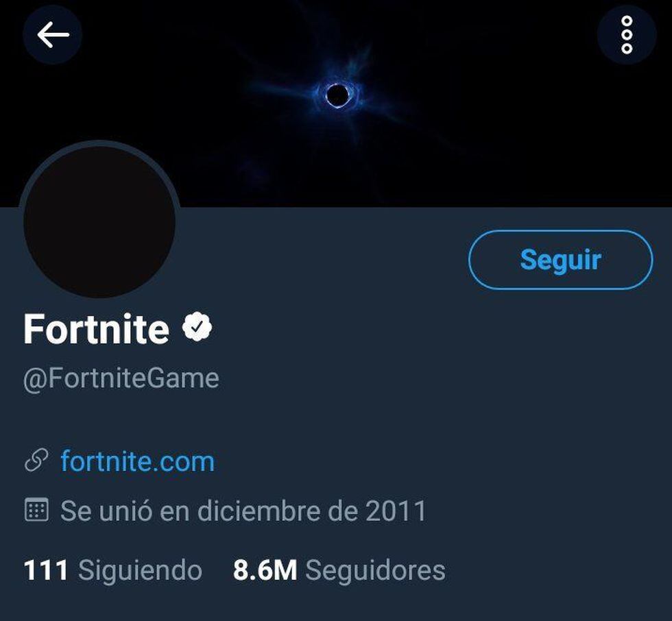This screenshot has height=621, width=672.
Task: Open the Siguiendo list label
Action: point(140,570)
